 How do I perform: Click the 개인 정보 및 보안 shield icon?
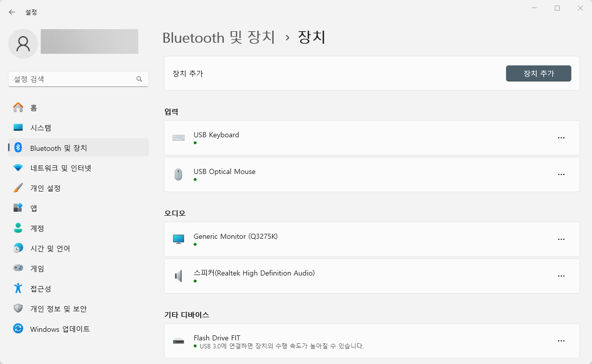click(x=18, y=308)
